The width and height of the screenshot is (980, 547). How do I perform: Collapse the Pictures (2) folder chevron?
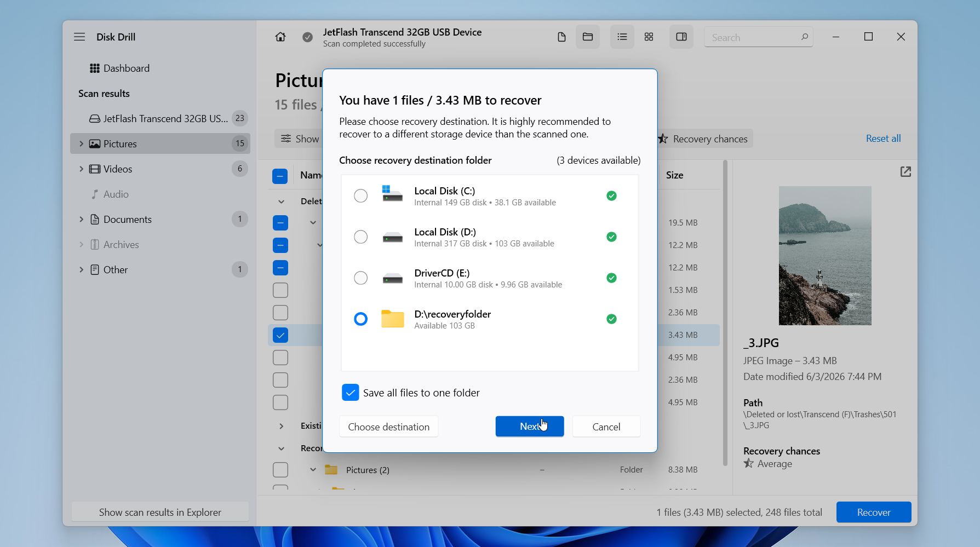(313, 470)
